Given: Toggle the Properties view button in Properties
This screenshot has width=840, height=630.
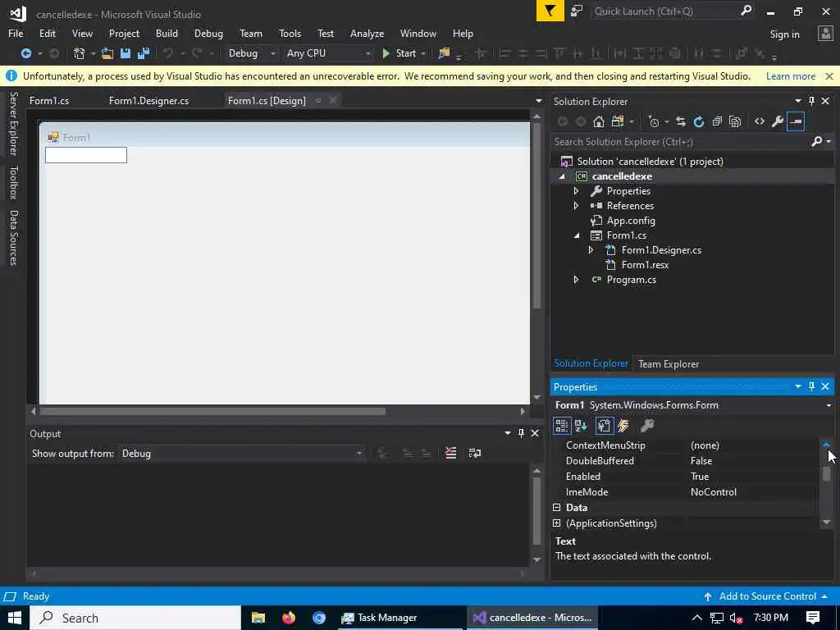Looking at the screenshot, I should pyautogui.click(x=604, y=426).
